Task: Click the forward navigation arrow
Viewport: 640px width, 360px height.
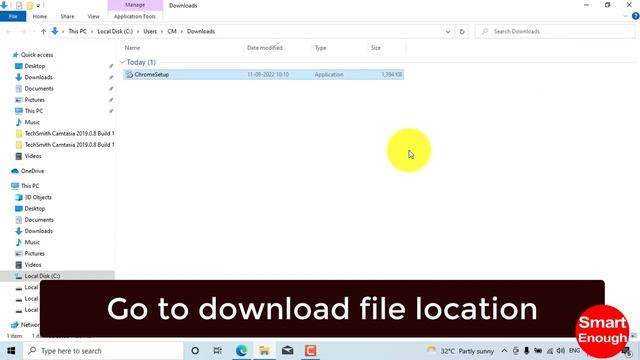Action: pos(22,31)
